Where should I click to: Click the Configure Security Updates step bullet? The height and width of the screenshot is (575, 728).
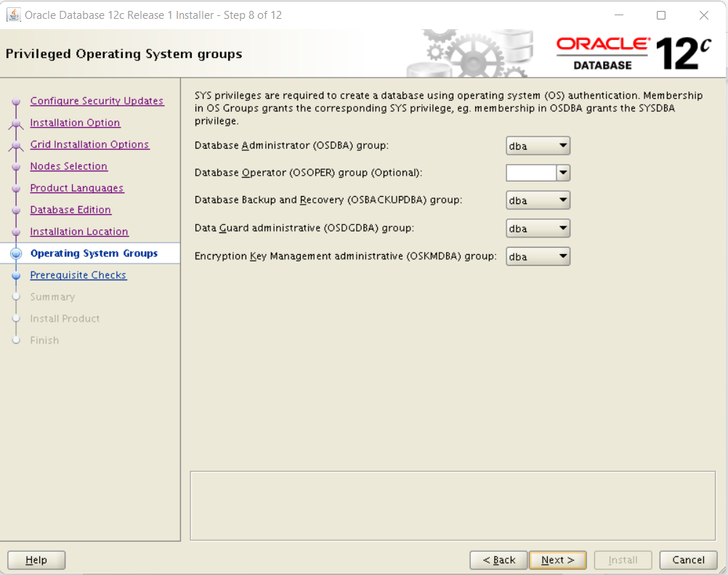16,101
